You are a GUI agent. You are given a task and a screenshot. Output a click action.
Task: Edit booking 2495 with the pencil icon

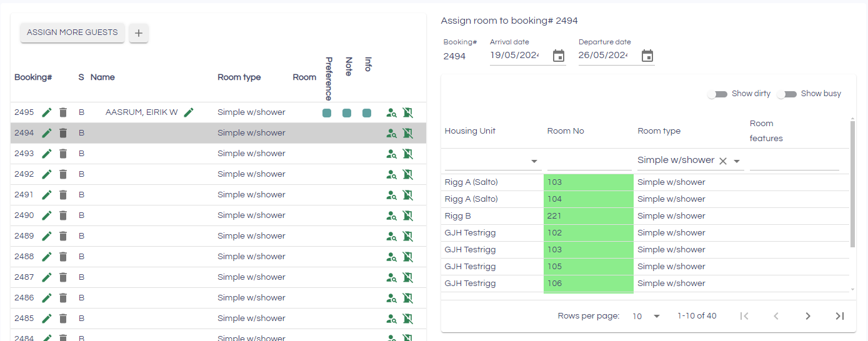(47, 112)
